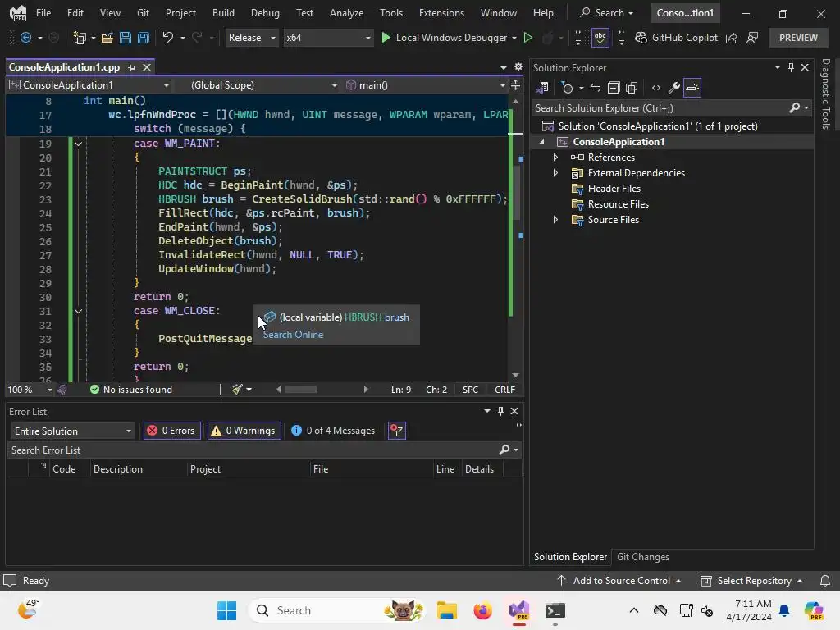
Task: Click the horizontal editor scrollbar thumb
Action: (300, 390)
